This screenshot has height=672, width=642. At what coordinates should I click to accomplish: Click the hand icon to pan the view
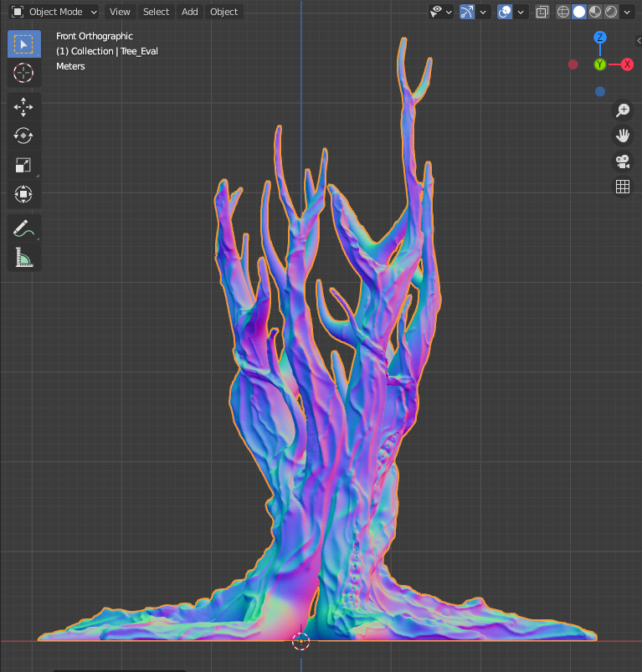(623, 136)
